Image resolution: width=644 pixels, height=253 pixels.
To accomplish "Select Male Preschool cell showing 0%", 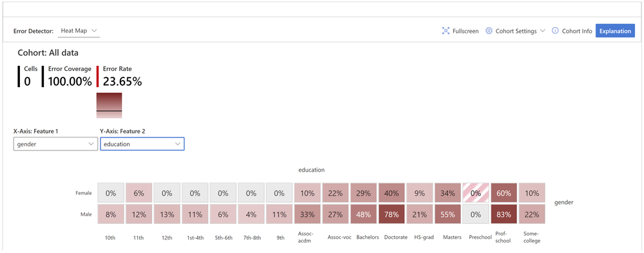I will click(x=476, y=214).
